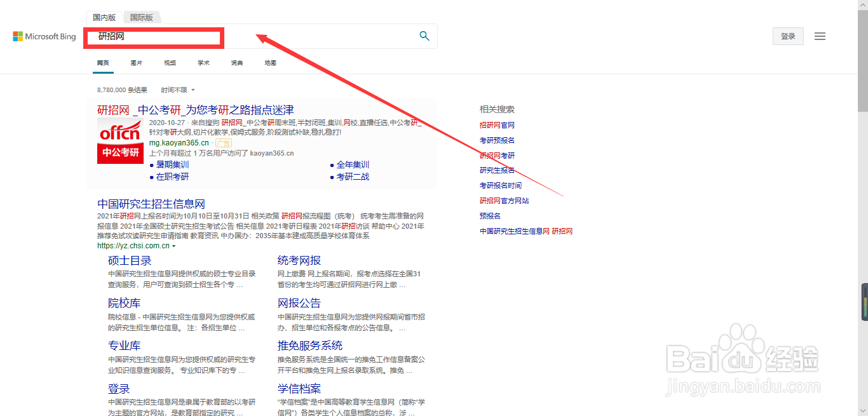
Task: Switch to 国际版 tab
Action: coord(142,17)
